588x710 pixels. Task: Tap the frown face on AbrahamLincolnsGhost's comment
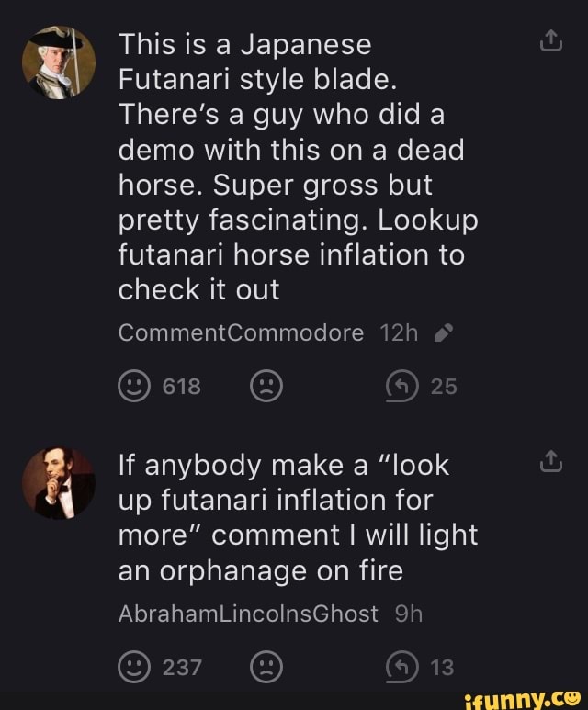coord(266,668)
